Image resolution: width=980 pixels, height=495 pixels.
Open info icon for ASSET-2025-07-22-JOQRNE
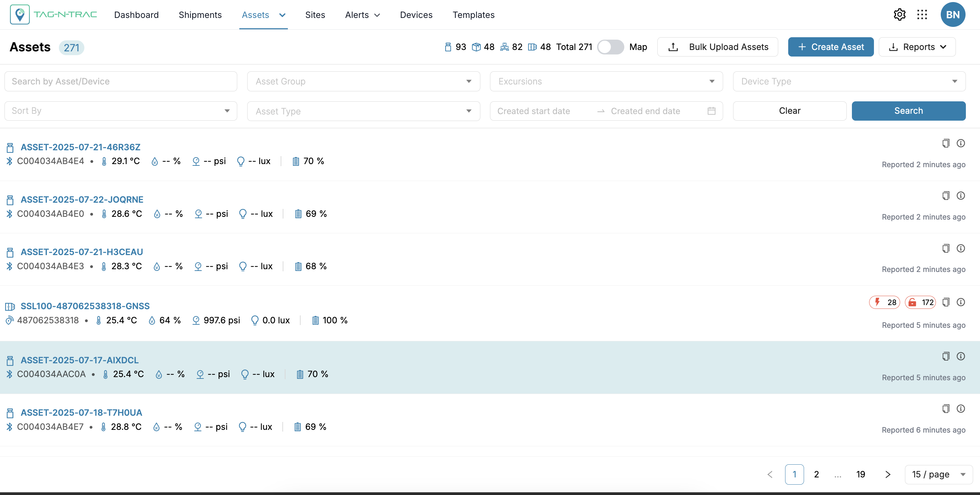[x=961, y=196]
